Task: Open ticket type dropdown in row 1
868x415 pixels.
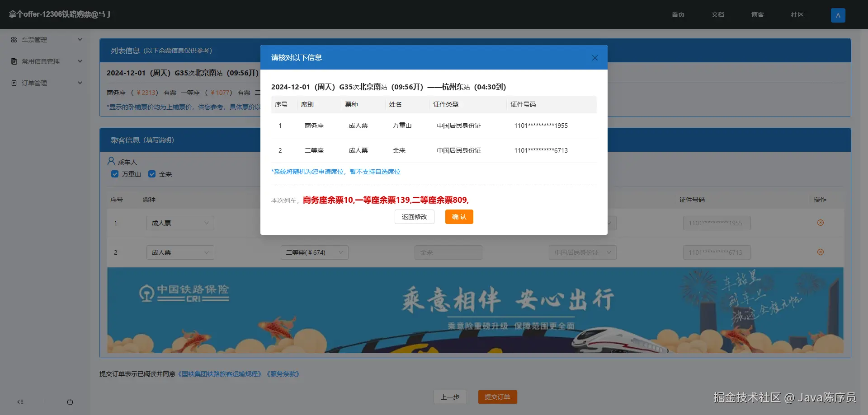Action: click(x=180, y=223)
